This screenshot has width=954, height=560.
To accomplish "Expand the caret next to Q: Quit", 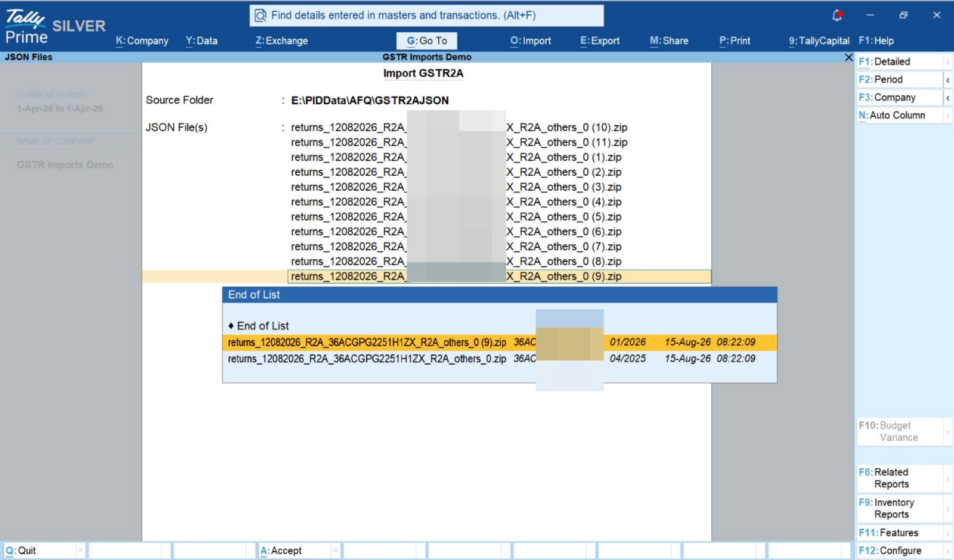I will pos(80,550).
